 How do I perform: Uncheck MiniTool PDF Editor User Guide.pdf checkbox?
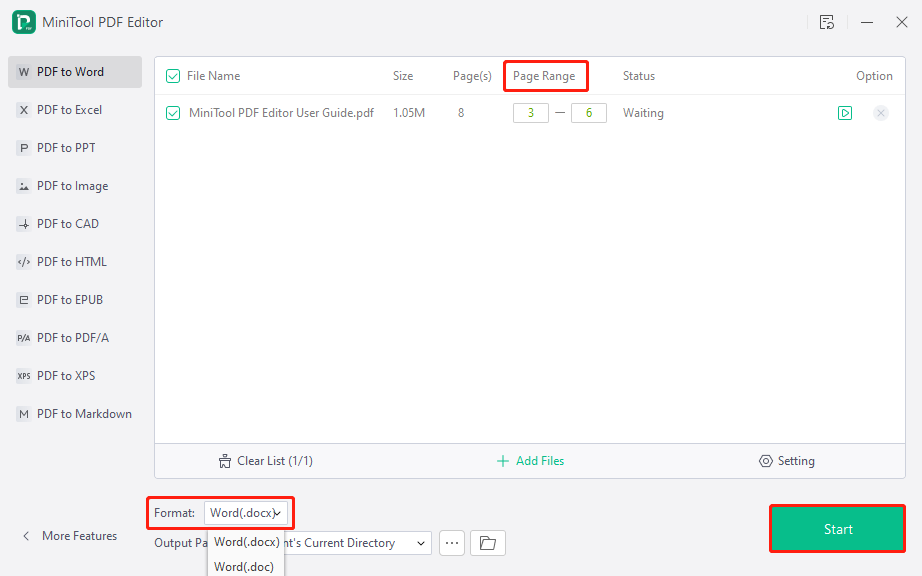click(x=173, y=113)
